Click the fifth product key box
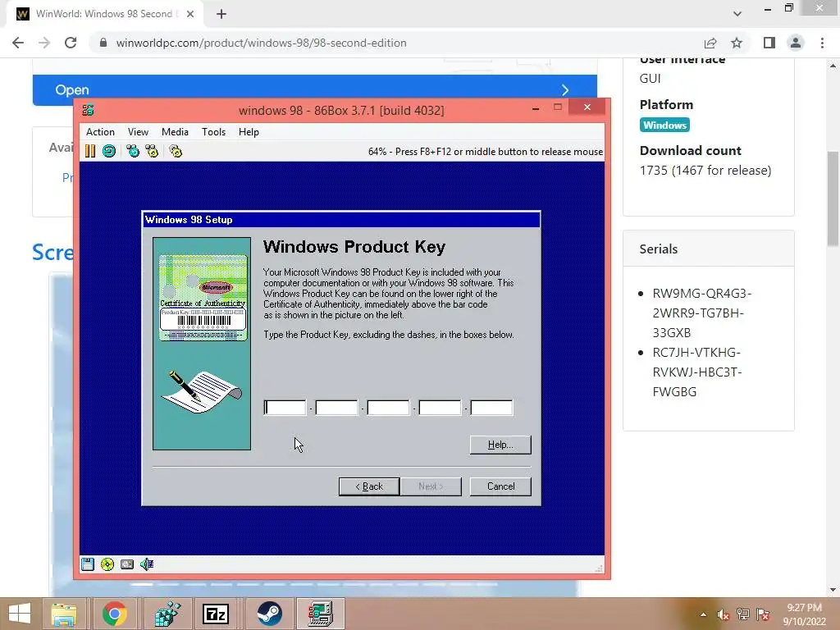This screenshot has height=630, width=840. (491, 408)
